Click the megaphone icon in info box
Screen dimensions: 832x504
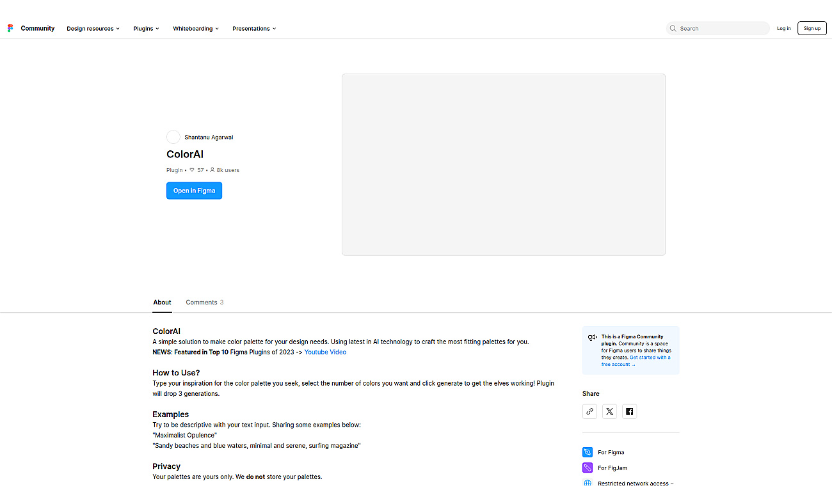(593, 337)
